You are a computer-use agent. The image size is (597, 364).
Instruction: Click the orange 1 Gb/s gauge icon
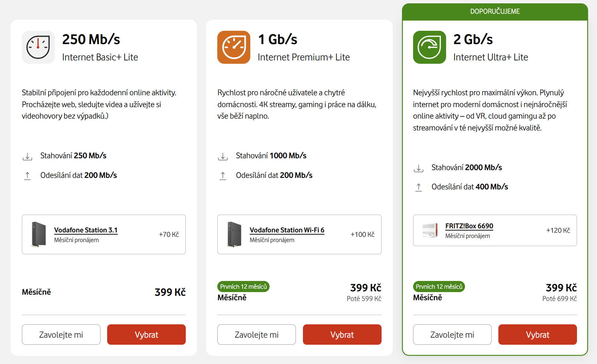(234, 47)
